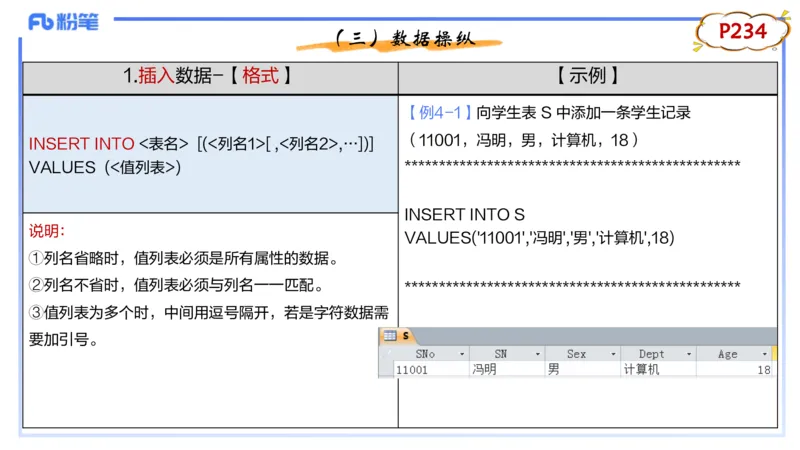Click the example line INSERT INTO S
800x450 pixels.
click(x=465, y=214)
